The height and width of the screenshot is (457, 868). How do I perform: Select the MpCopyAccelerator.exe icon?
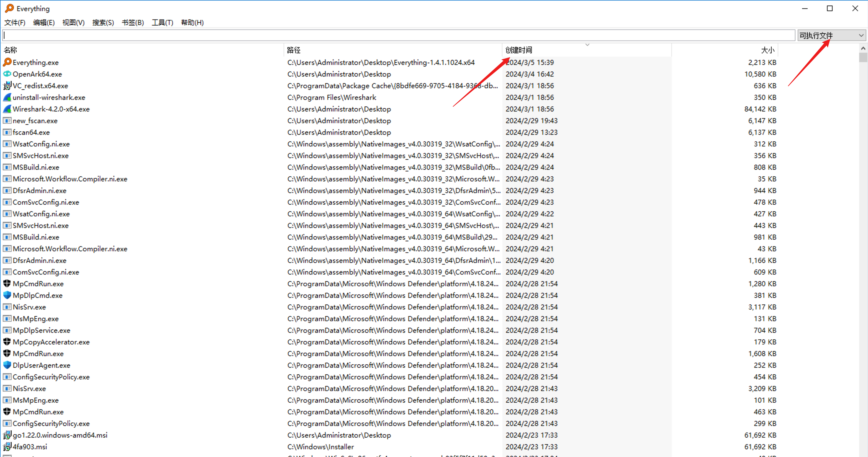(7, 342)
